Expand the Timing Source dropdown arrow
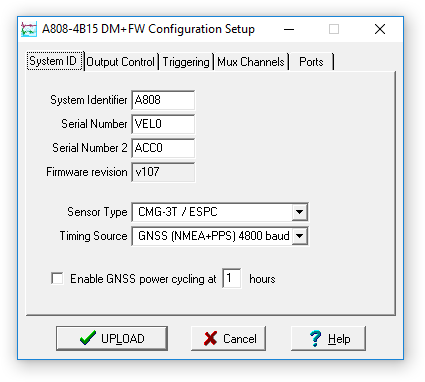This screenshot has width=425, height=382. point(299,236)
